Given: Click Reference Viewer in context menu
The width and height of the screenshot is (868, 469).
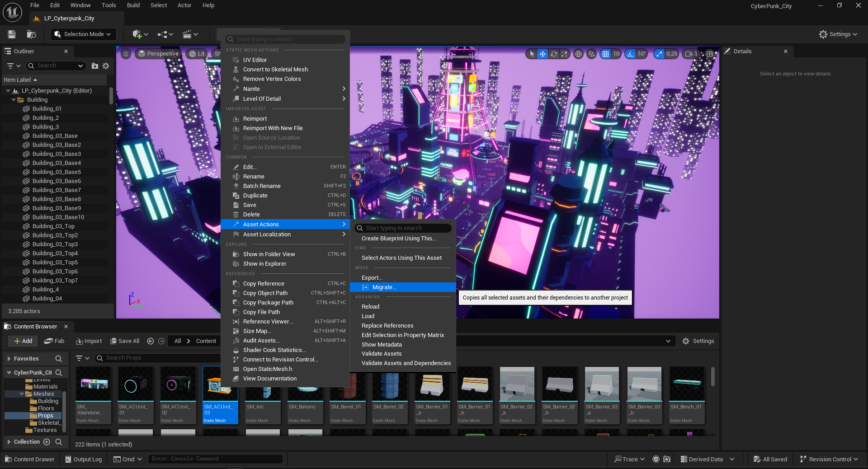Looking at the screenshot, I should click(268, 322).
